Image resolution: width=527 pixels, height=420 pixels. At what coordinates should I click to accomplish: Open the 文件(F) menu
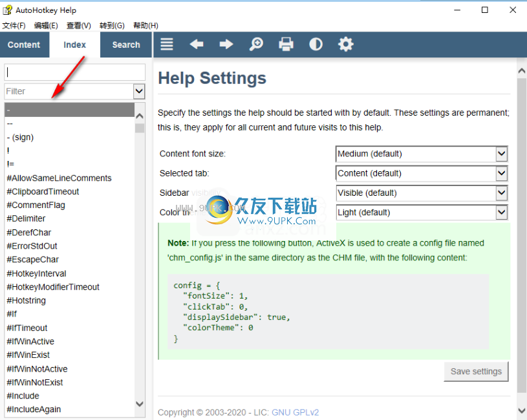(x=14, y=25)
